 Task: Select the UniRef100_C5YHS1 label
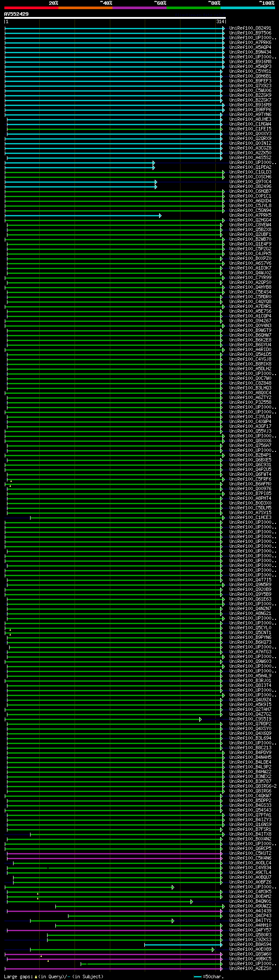pos(250,72)
